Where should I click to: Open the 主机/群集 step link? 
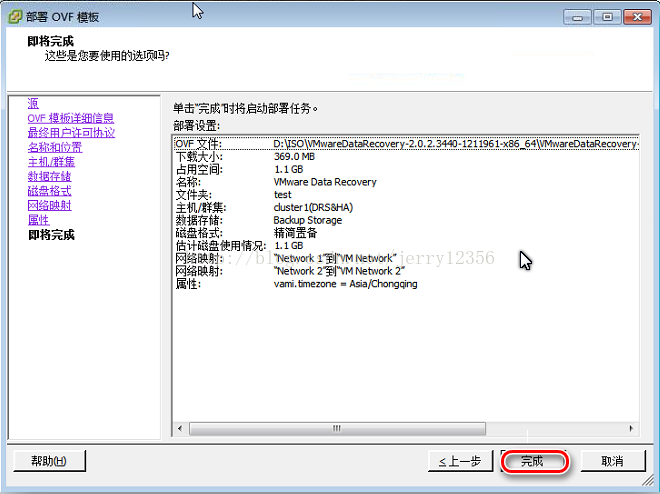[x=51, y=162]
